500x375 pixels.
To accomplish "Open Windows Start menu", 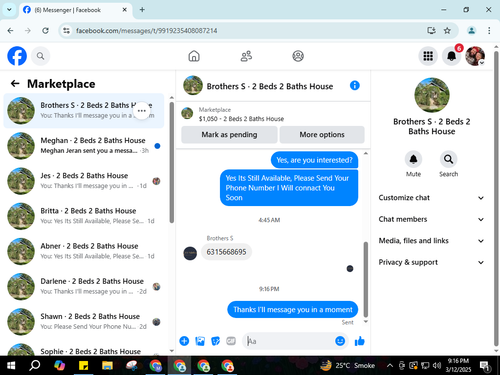I will click(11, 366).
